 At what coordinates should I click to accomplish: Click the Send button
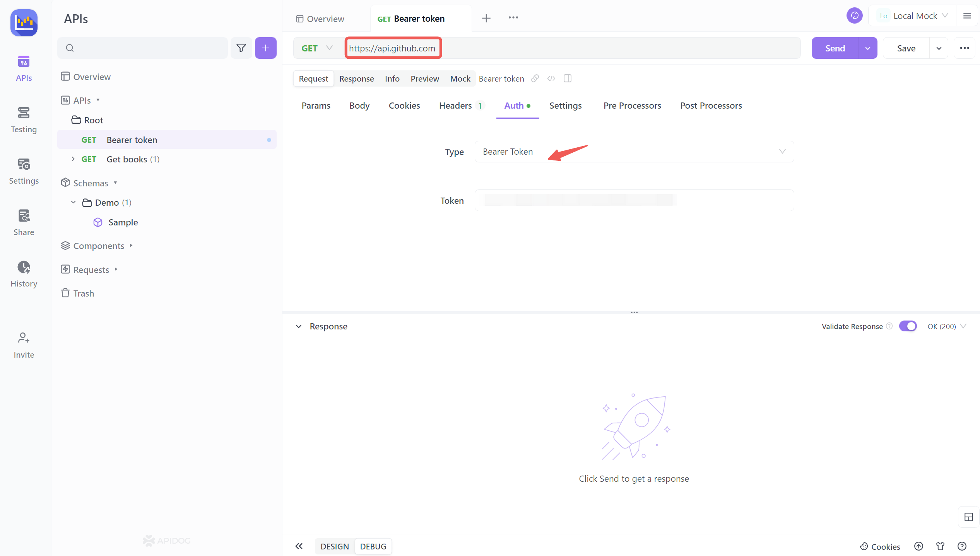pyautogui.click(x=835, y=48)
